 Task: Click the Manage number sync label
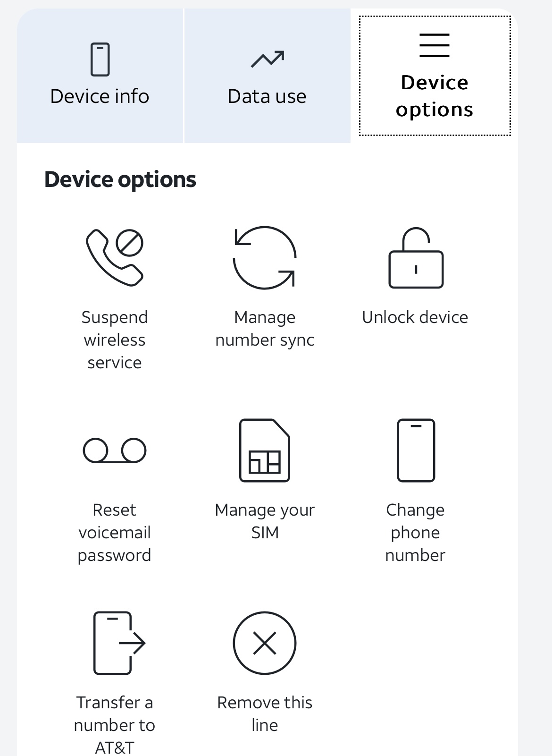pos(265,328)
